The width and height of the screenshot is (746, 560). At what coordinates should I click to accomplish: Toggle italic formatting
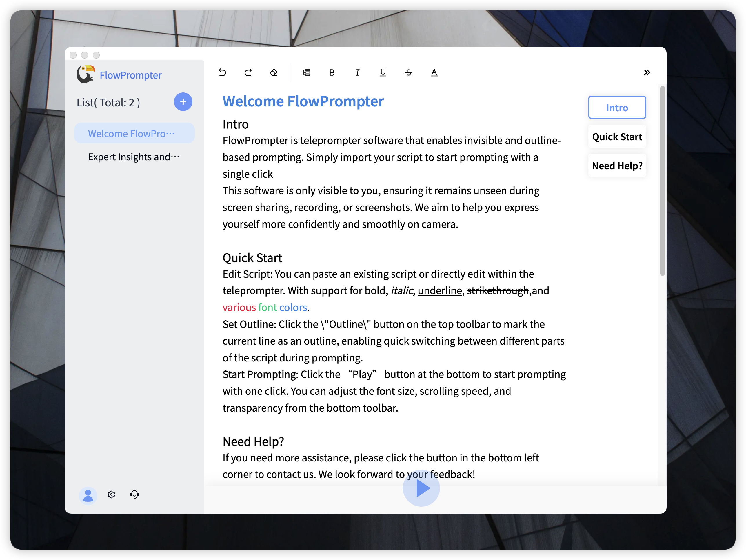(357, 72)
